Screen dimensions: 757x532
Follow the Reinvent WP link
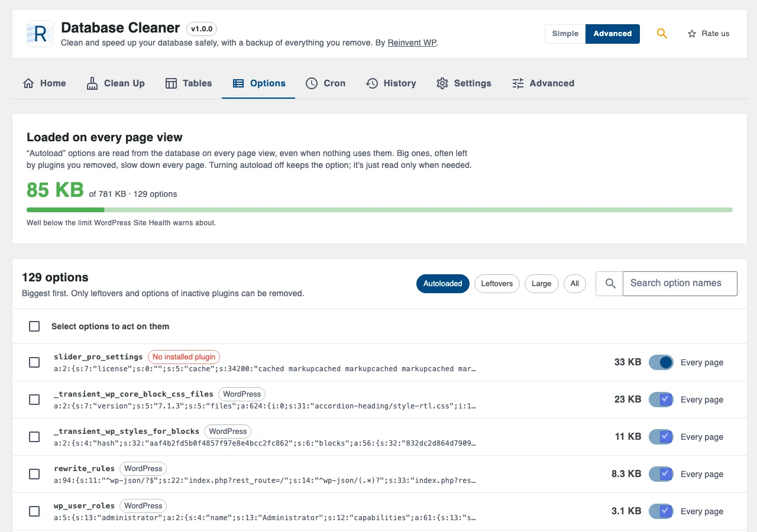coord(412,43)
